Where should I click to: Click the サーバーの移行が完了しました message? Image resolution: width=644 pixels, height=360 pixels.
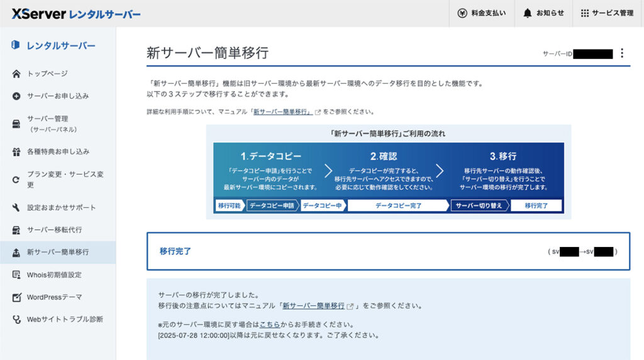209,295
